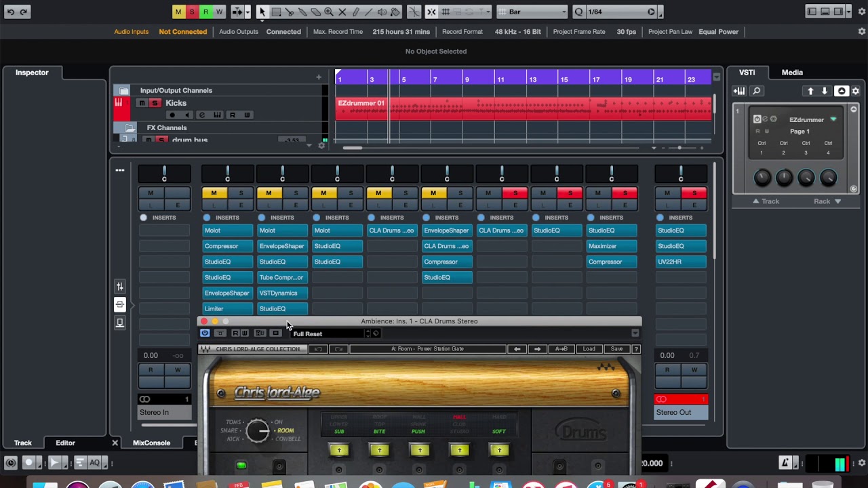868x488 pixels.
Task: Switch to the VSTi tab
Action: tap(747, 73)
